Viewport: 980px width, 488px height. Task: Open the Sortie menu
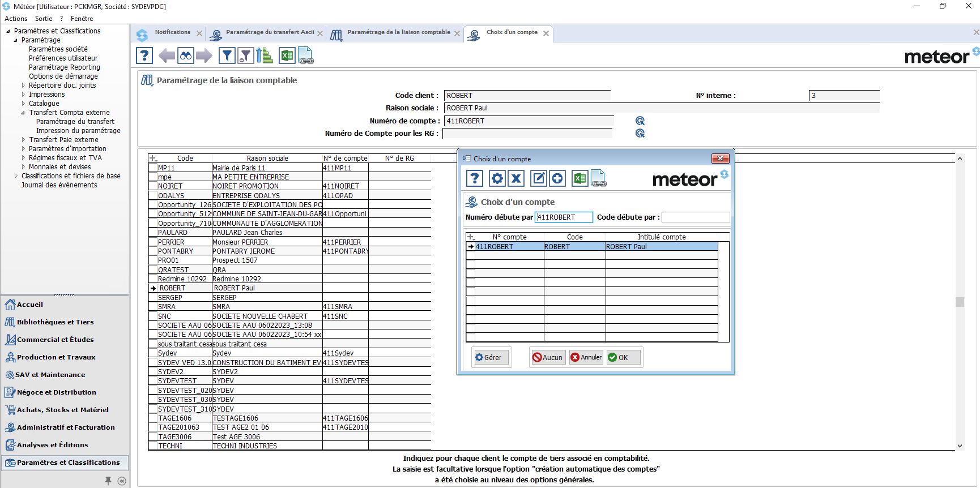tap(44, 19)
